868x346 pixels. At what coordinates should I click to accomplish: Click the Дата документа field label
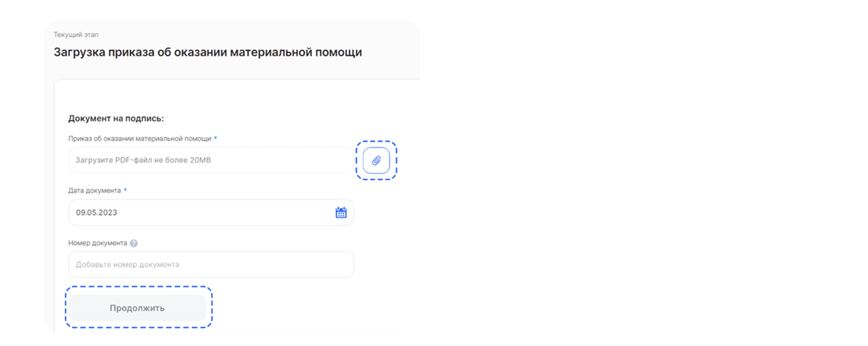click(95, 191)
